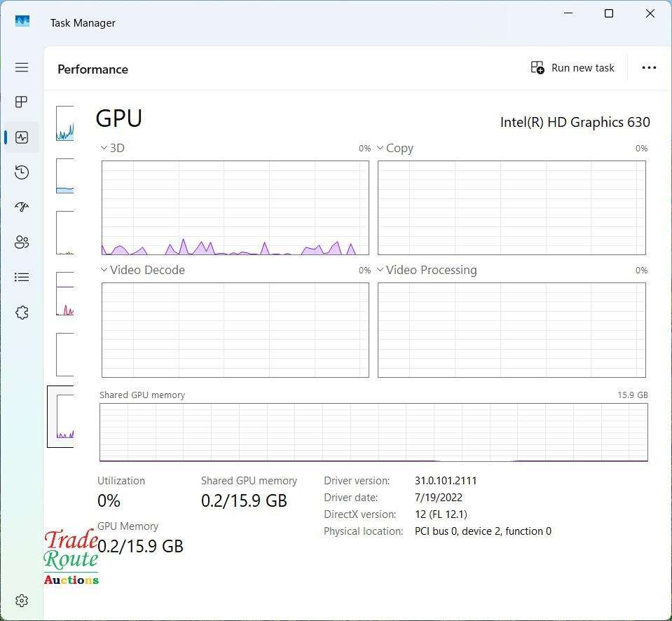Viewport: 672px width, 621px height.
Task: Open the Details page icon
Action: 22,278
